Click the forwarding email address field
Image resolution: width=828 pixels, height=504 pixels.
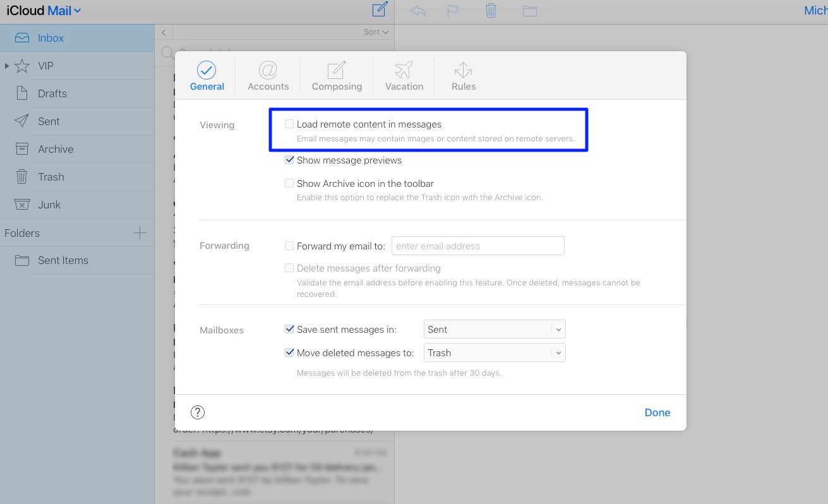tap(477, 246)
